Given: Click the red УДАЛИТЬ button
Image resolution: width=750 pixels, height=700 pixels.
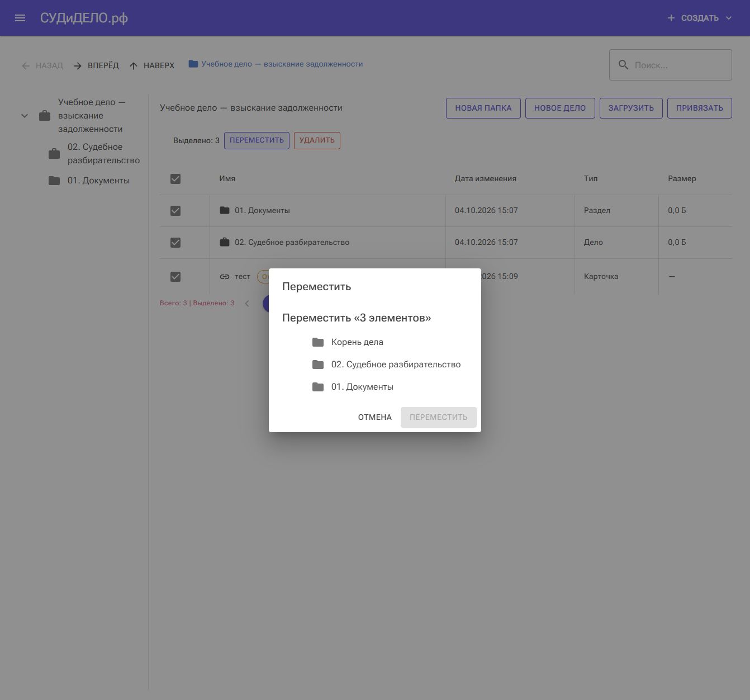Looking at the screenshot, I should pyautogui.click(x=317, y=140).
